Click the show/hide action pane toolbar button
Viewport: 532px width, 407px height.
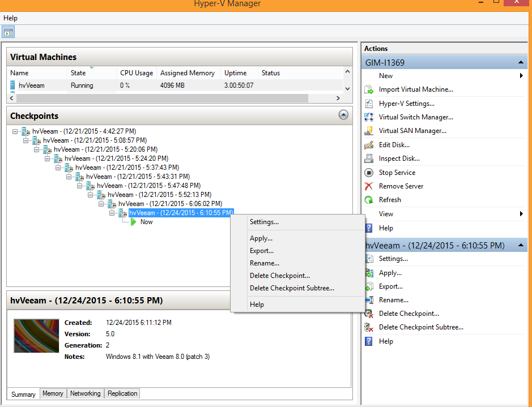point(8,32)
